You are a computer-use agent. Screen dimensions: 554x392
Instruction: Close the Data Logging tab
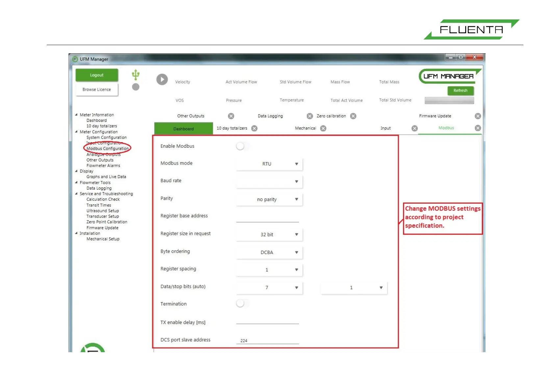tap(310, 116)
